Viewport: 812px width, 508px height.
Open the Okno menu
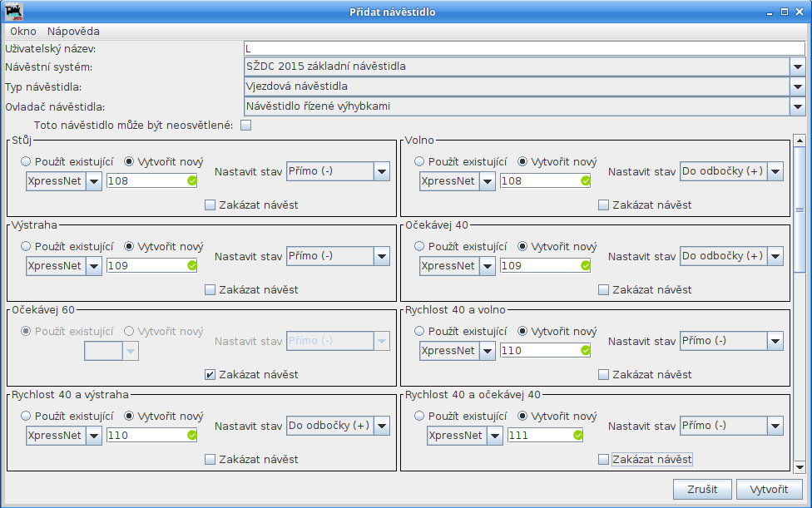tap(23, 31)
